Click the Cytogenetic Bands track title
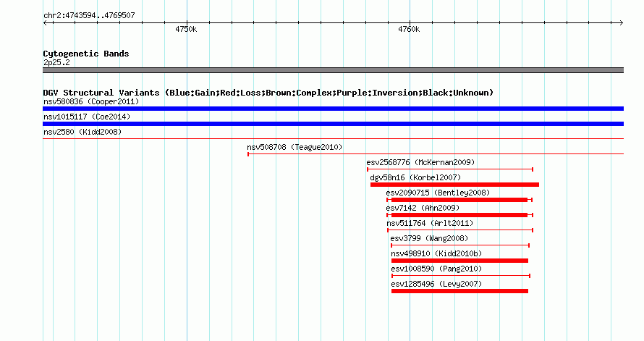Screen dimensions: 644x341 tap(86, 54)
